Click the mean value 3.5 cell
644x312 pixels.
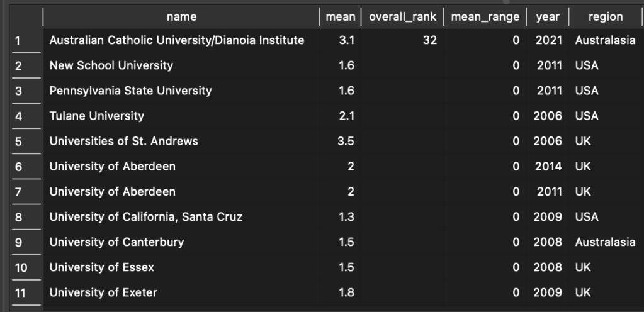[346, 142]
